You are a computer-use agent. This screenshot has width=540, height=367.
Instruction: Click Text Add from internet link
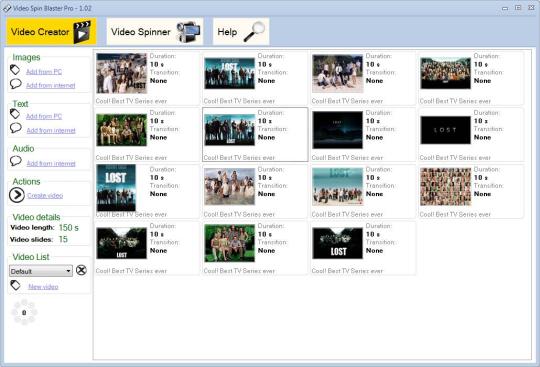pyautogui.click(x=51, y=130)
